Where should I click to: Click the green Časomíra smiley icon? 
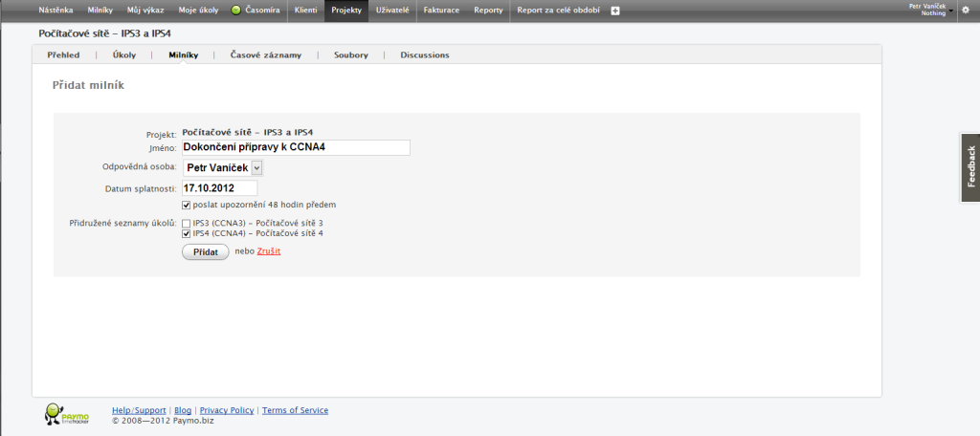(x=236, y=11)
